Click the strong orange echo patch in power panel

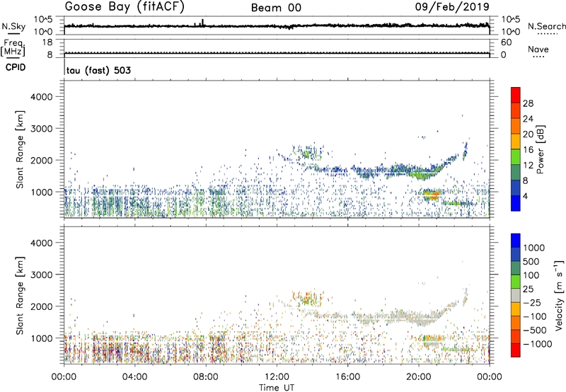[432, 195]
